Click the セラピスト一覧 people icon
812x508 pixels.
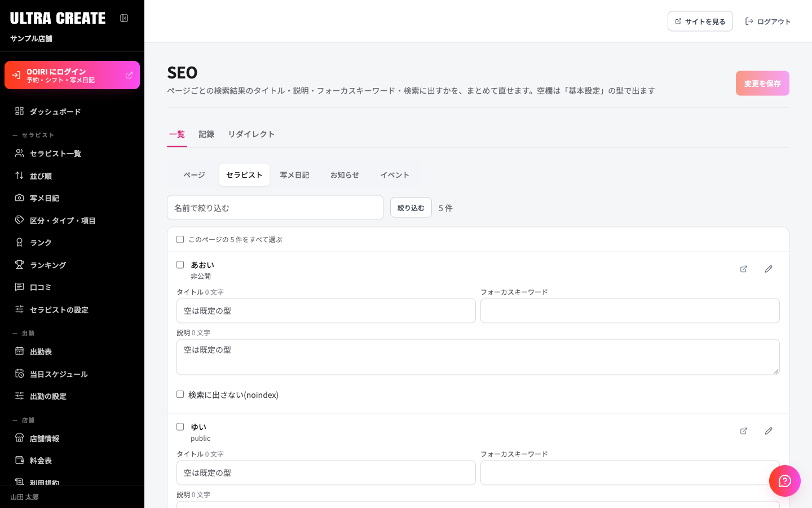point(19,153)
